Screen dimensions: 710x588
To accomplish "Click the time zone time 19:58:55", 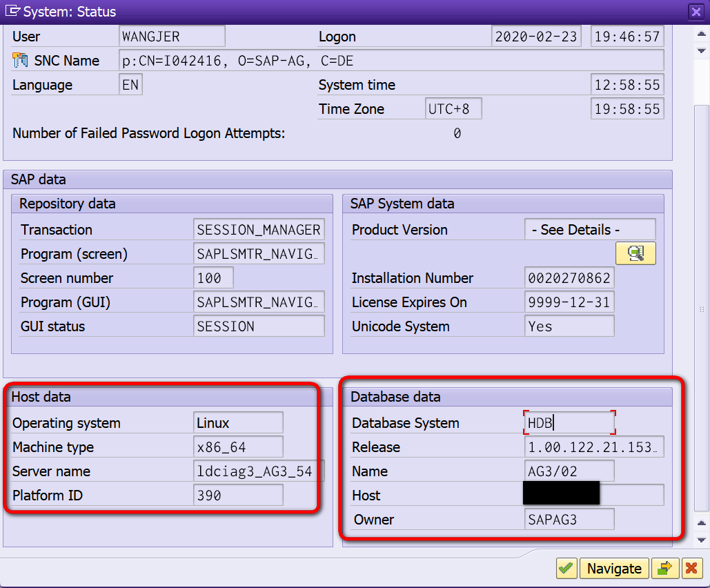I will 627,109.
